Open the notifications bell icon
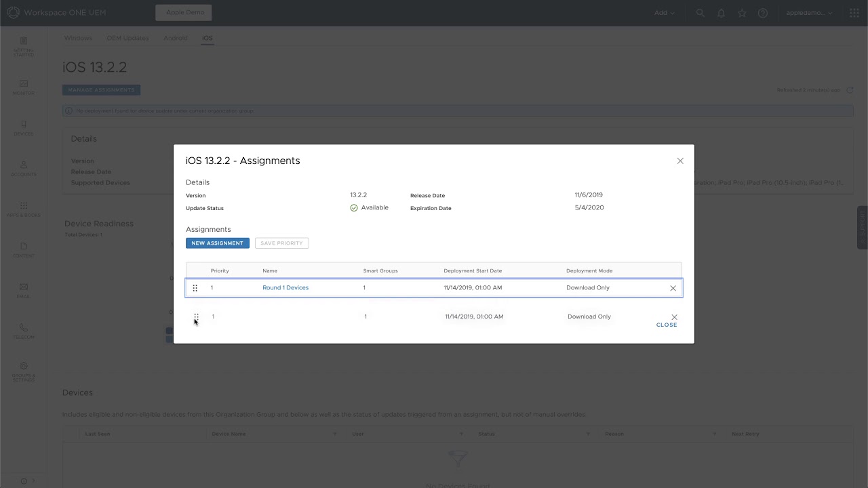Screen dimensions: 868x488 pos(722,13)
